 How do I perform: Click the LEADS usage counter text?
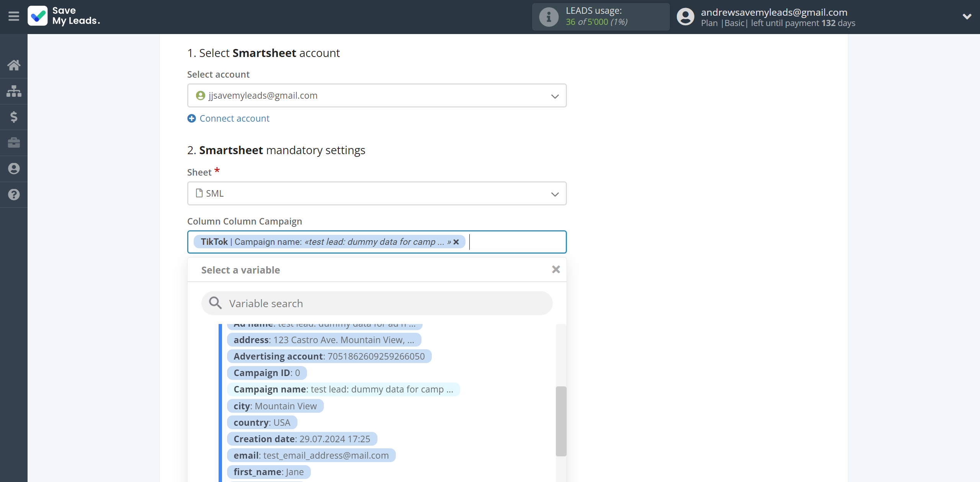tap(596, 22)
